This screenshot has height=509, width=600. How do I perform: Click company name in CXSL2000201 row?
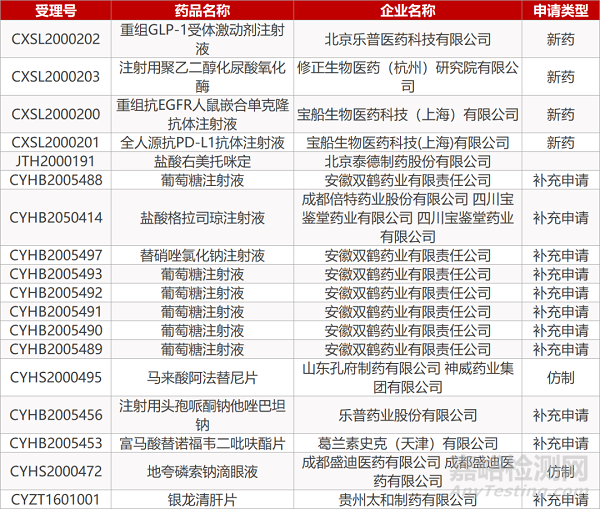(x=408, y=142)
